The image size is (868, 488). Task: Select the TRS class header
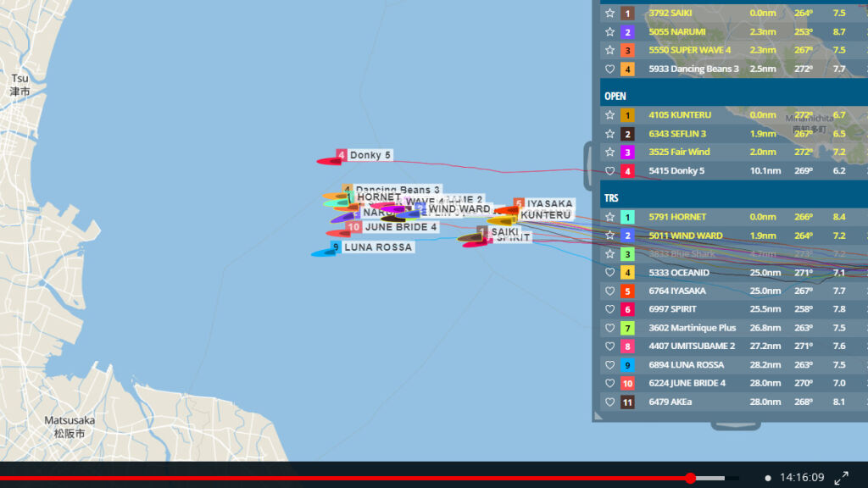tap(611, 198)
